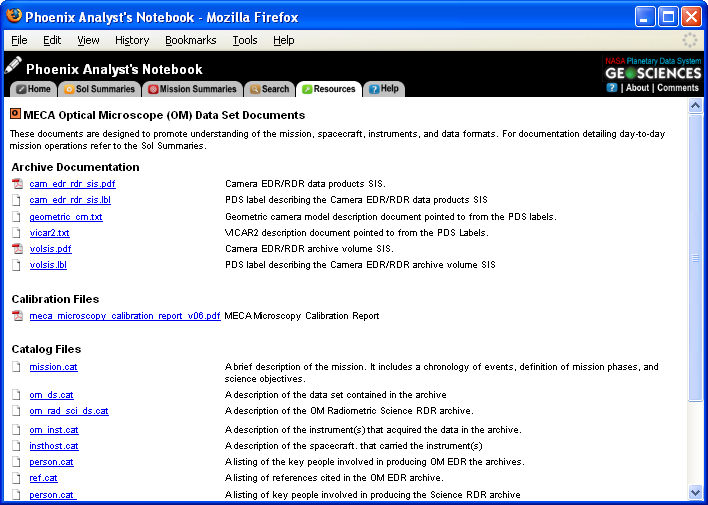The image size is (708, 505).
Task: Click the PDF icon beside cam_edr_rdr_sis.pdf
Action: 16,184
